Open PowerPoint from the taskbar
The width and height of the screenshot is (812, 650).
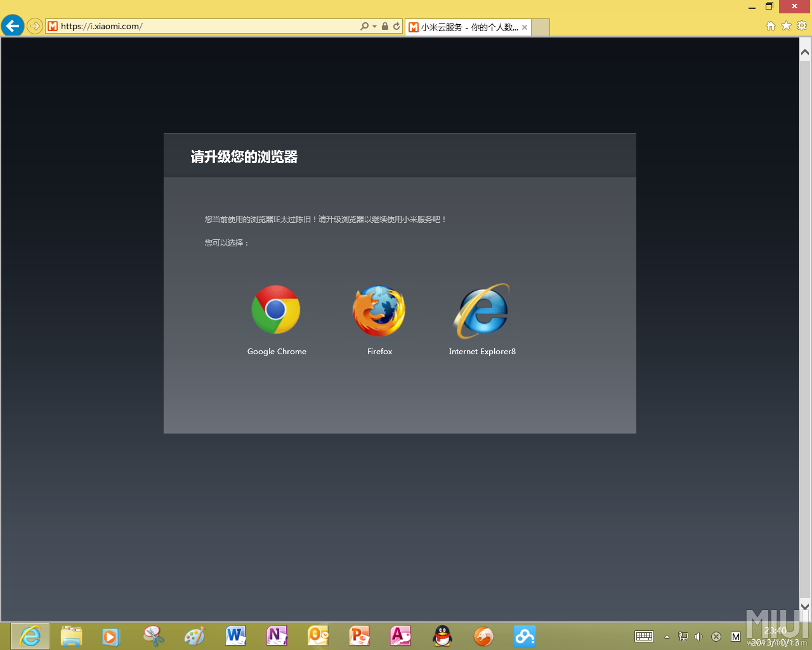click(x=359, y=636)
